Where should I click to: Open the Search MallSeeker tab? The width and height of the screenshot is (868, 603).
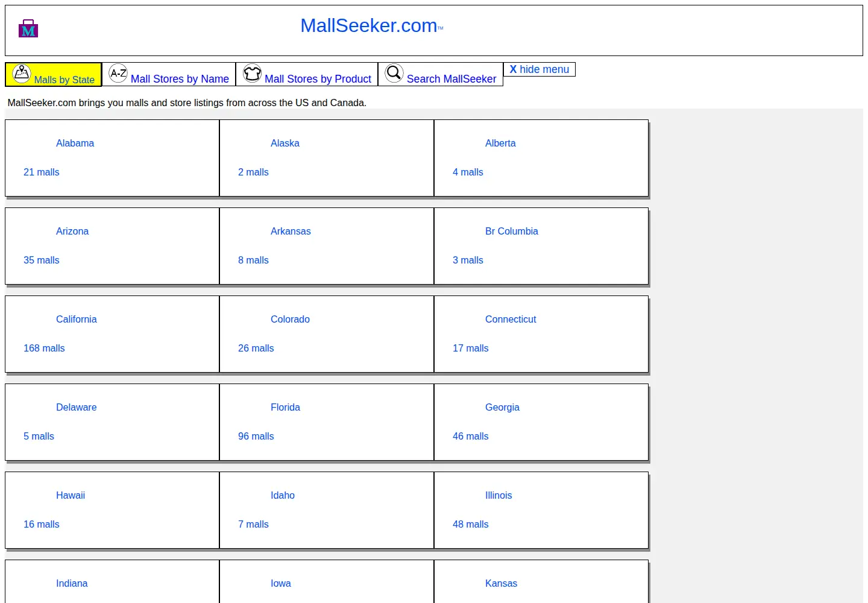coord(441,74)
